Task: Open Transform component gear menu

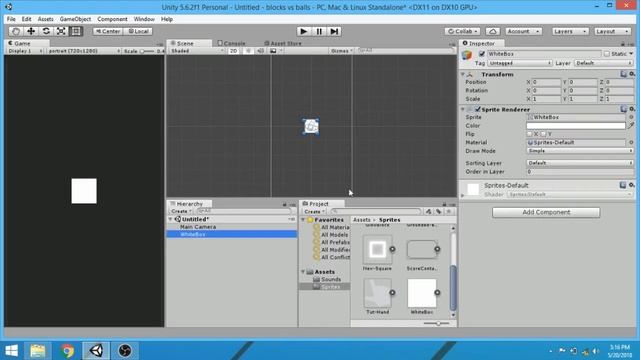Action: click(631, 74)
